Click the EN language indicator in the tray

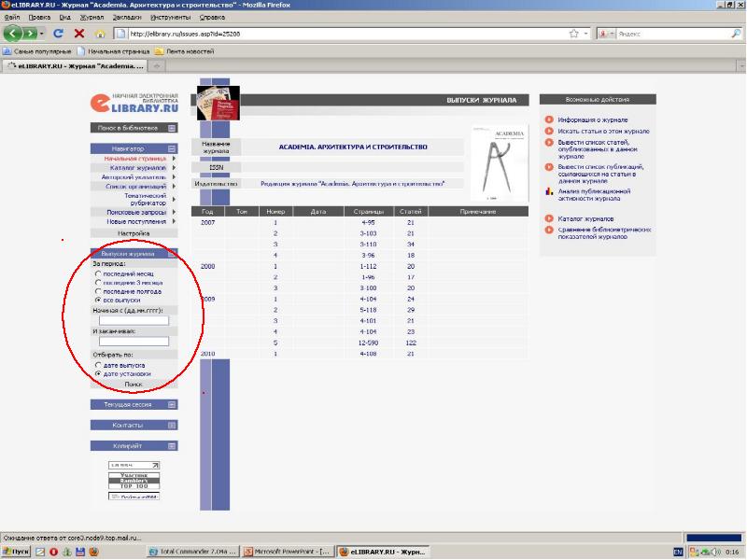pyautogui.click(x=678, y=552)
